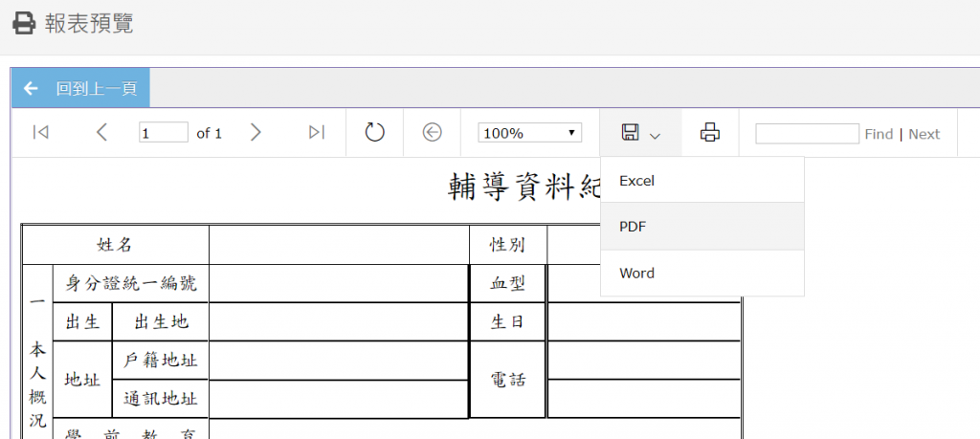Screen dimensions: 980x439
Task: Go to the first report page
Action: [40, 132]
